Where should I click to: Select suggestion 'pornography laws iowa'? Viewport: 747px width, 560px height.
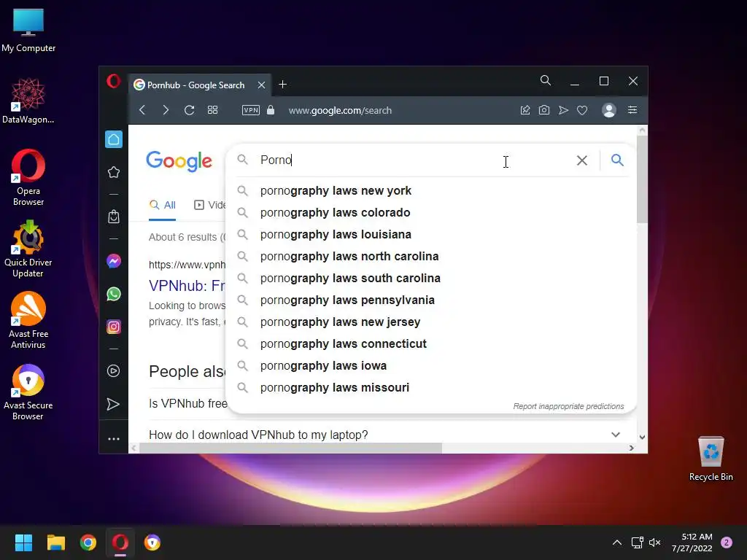point(431,366)
